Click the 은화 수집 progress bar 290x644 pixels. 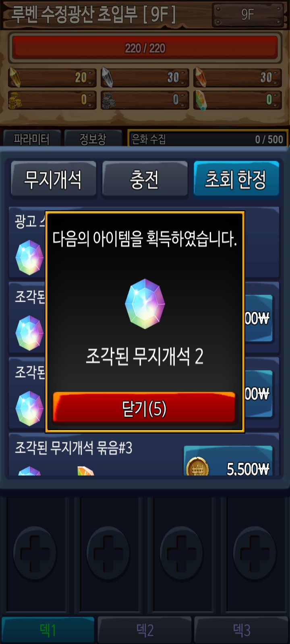[x=208, y=139]
